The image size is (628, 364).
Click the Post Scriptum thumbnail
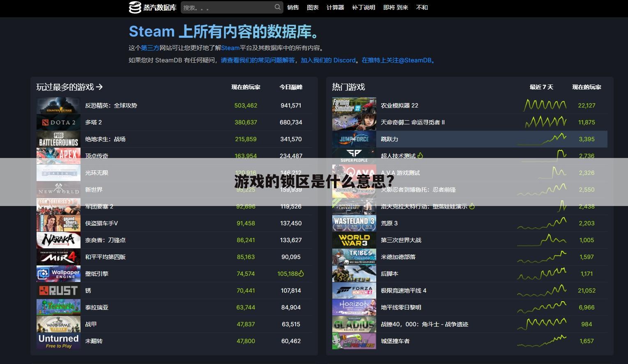pyautogui.click(x=354, y=274)
